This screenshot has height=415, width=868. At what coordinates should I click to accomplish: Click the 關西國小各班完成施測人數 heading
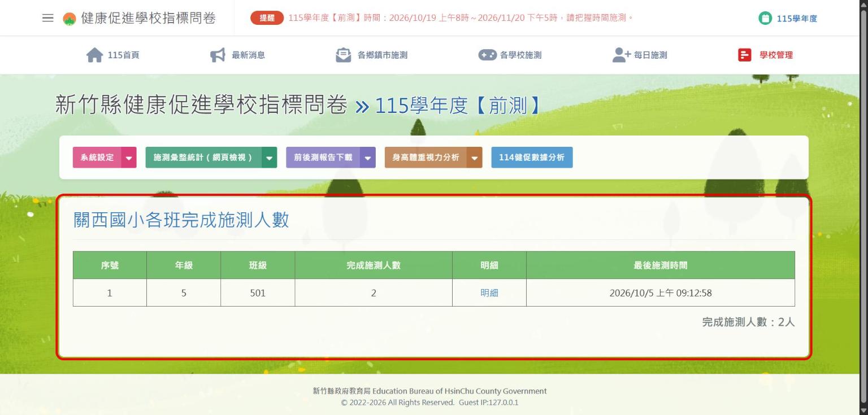[181, 220]
